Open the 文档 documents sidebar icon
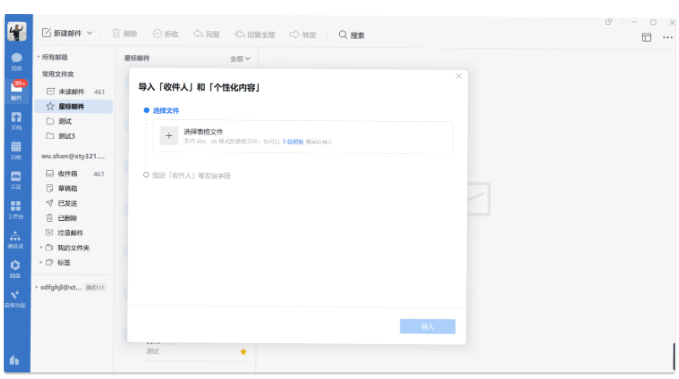 point(16,121)
